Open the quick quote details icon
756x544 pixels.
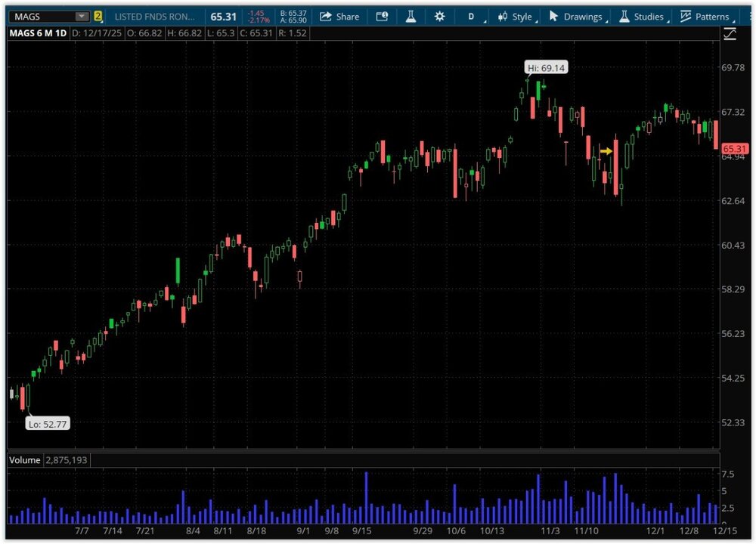click(x=382, y=17)
